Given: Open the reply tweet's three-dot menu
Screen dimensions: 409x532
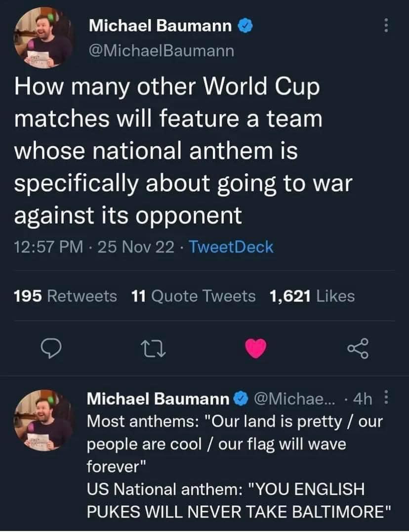Looking at the screenshot, I should coord(387,399).
